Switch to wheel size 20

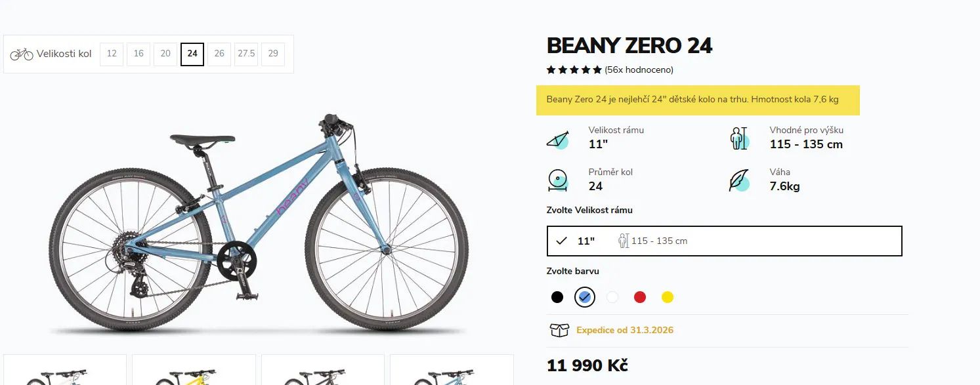(x=165, y=54)
